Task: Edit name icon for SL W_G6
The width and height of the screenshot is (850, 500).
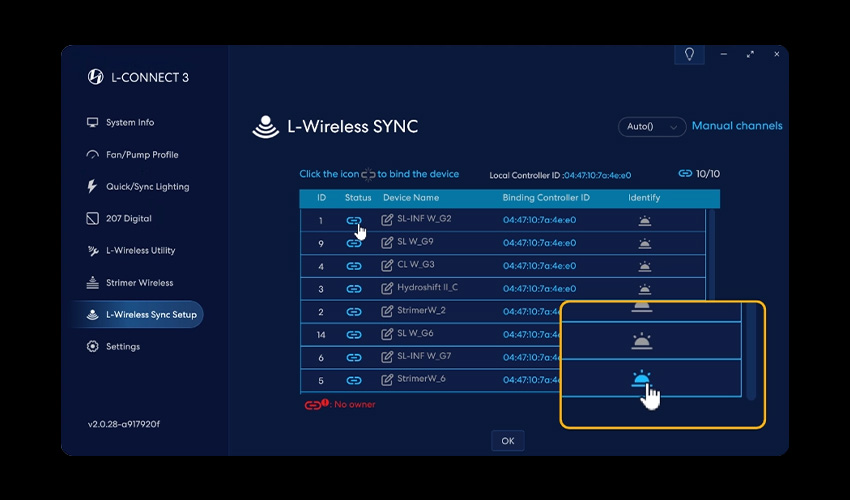Action: (387, 334)
